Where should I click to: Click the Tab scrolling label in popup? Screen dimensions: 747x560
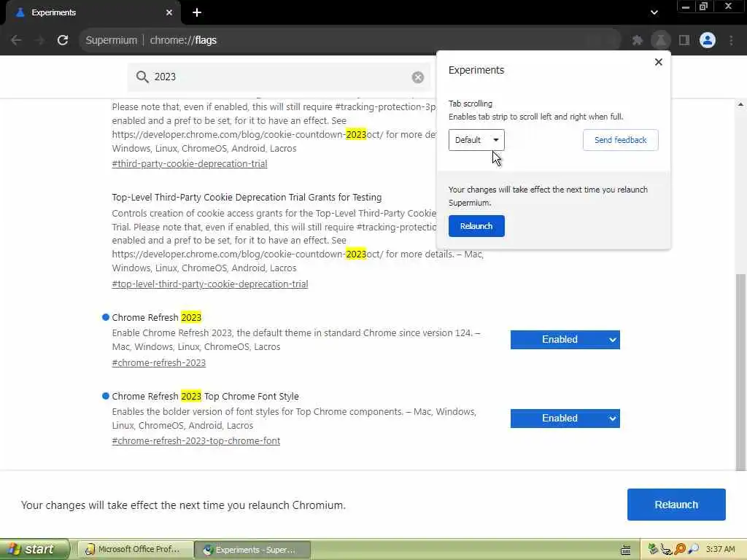pyautogui.click(x=471, y=104)
